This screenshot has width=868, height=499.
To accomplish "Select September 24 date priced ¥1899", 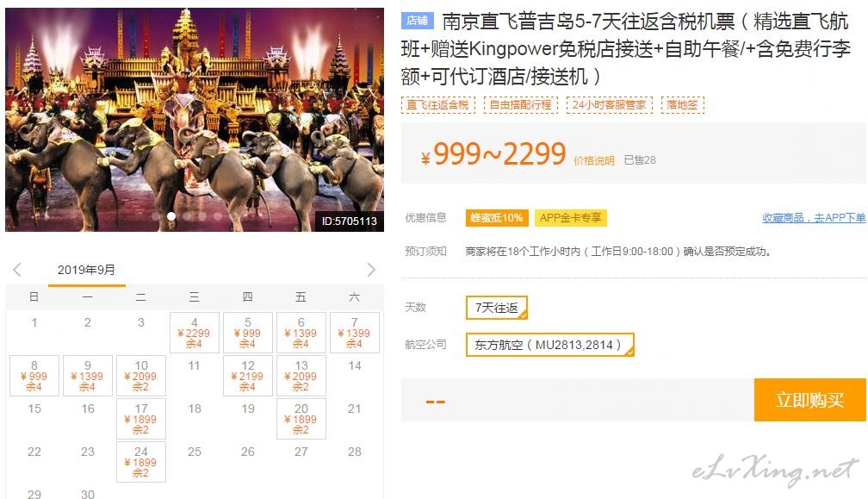I will (141, 462).
